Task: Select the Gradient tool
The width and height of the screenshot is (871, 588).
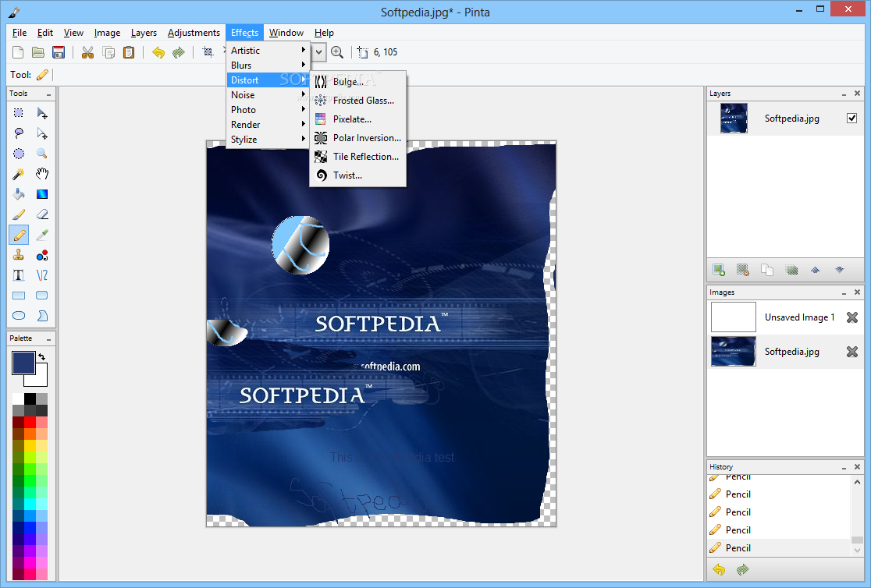Action: point(41,194)
